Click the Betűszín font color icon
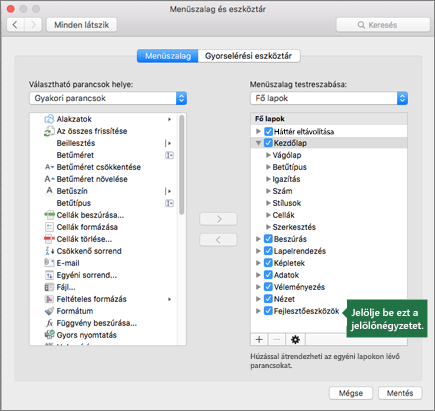Image resolution: width=435 pixels, height=411 pixels. [x=49, y=191]
